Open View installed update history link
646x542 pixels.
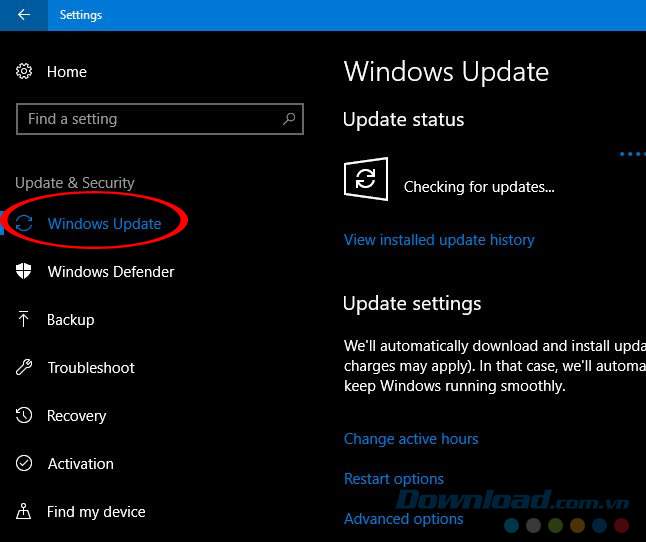[439, 240]
